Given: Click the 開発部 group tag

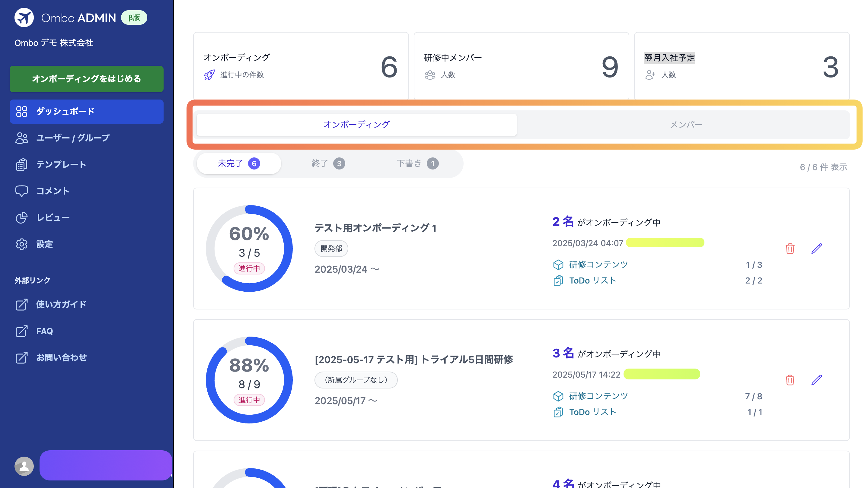Looking at the screenshot, I should coord(331,249).
